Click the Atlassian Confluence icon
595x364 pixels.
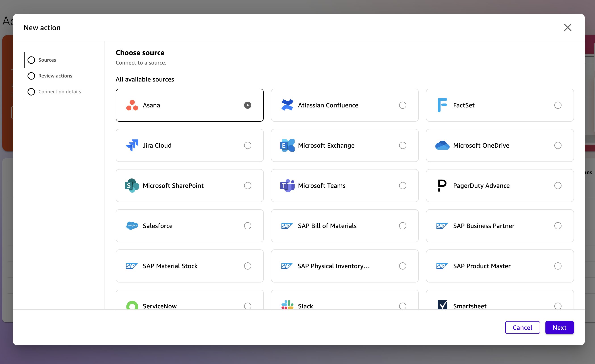point(287,105)
